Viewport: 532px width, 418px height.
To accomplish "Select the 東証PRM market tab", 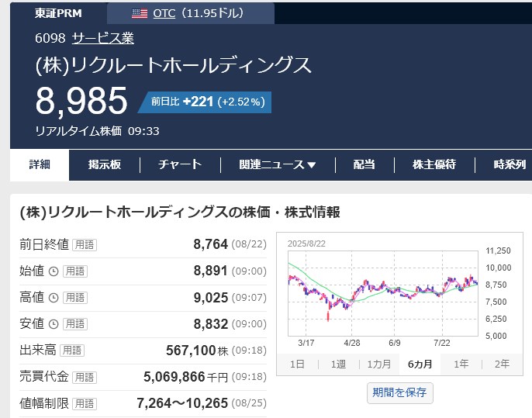I will point(58,13).
